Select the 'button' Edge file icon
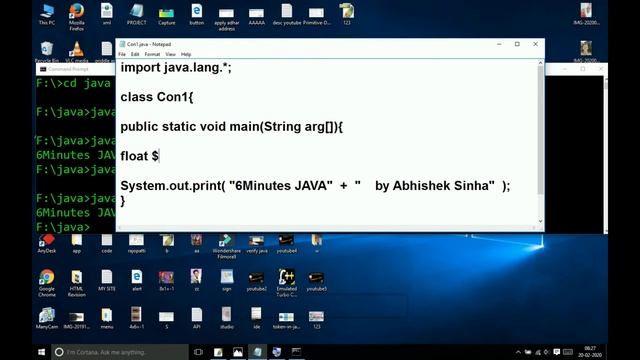 [x=196, y=14]
